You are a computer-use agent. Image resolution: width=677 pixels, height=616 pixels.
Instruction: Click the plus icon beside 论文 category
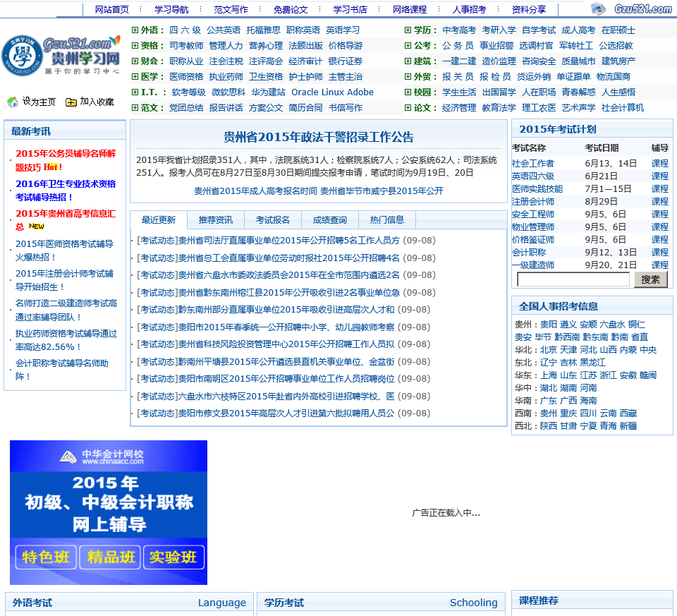point(408,108)
